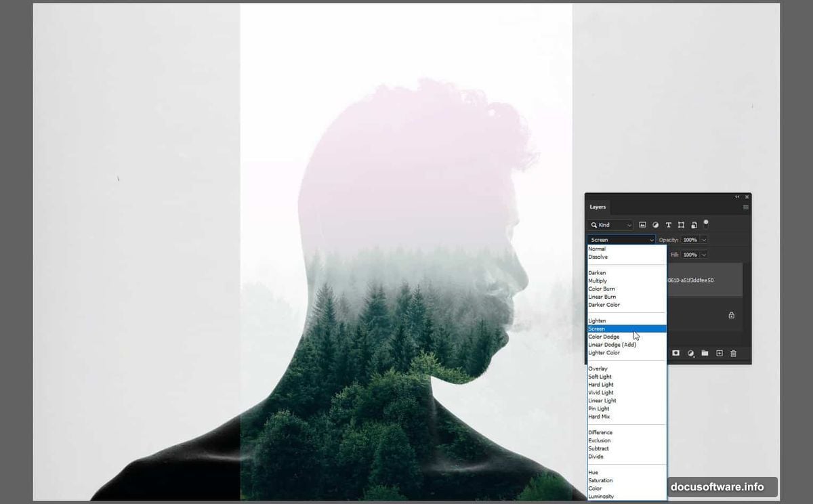Open the Kind filter dropdown
This screenshot has width=813, height=504.
click(610, 224)
